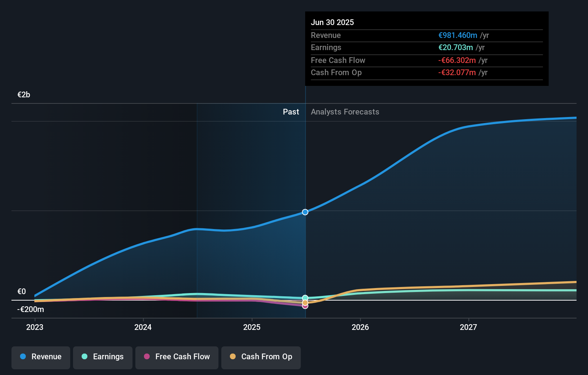Screen dimensions: 588x375
Task: Click the 2026 x-axis label
Action: (360, 327)
